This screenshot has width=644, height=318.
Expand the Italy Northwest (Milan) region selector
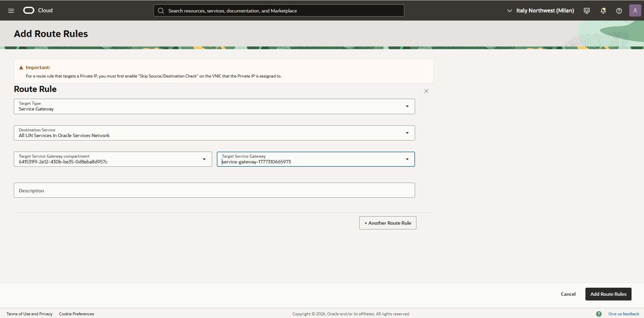pos(540,11)
